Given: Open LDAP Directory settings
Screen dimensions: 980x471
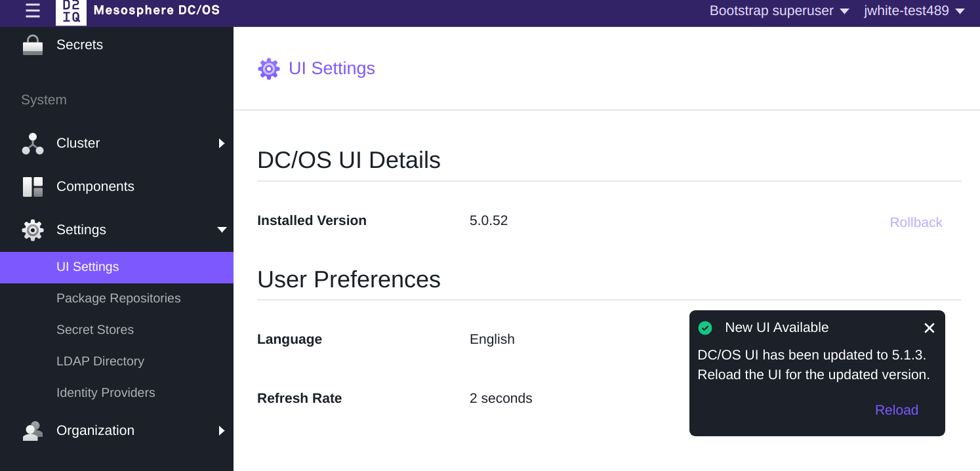Looking at the screenshot, I should 100,361.
